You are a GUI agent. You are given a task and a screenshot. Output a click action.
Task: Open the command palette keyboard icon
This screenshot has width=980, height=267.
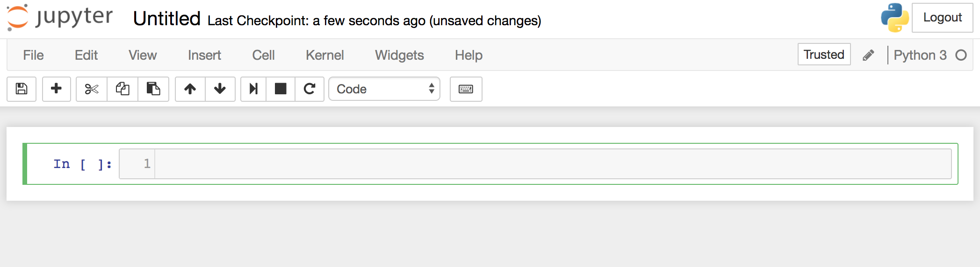click(x=466, y=89)
